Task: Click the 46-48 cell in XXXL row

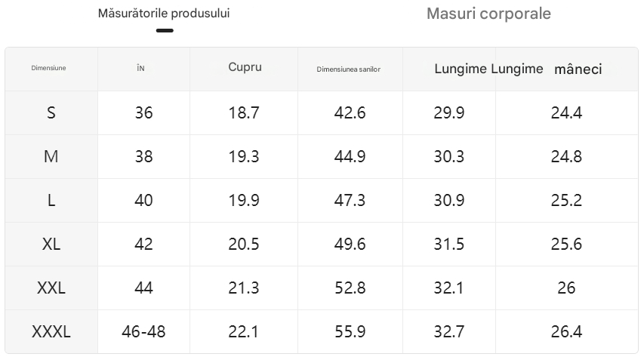Action: click(x=143, y=331)
